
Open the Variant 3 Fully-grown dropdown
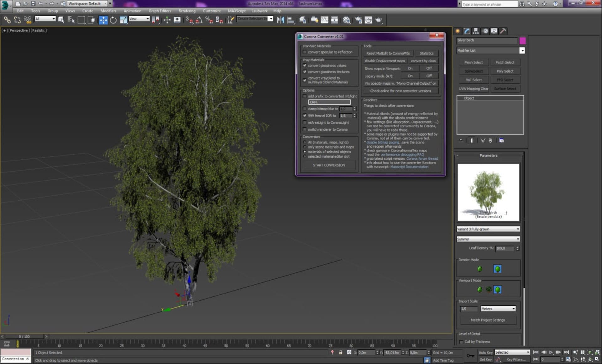click(488, 229)
